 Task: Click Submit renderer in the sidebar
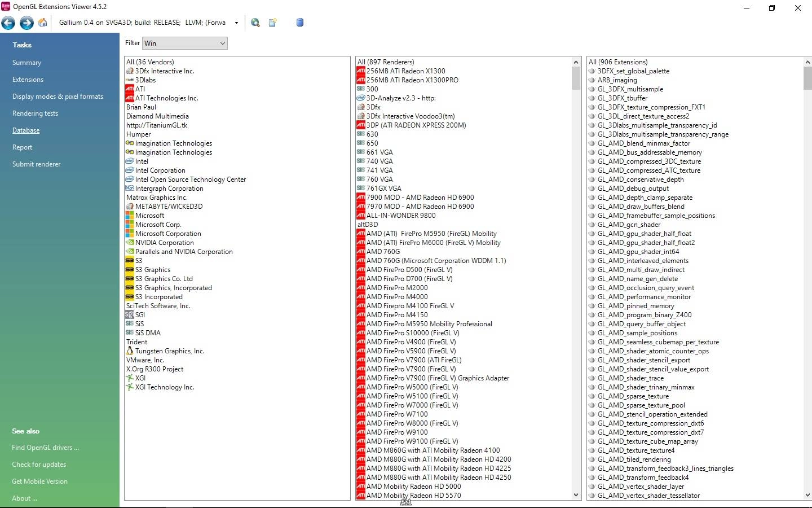click(36, 164)
